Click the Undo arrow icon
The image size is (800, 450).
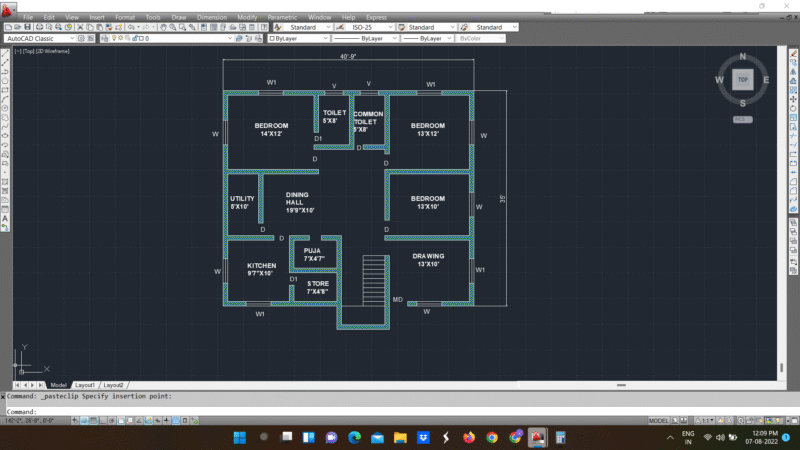pyautogui.click(x=132, y=27)
